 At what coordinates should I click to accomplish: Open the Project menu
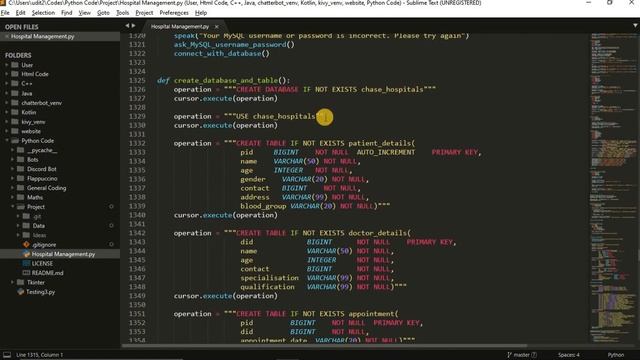coord(144,13)
